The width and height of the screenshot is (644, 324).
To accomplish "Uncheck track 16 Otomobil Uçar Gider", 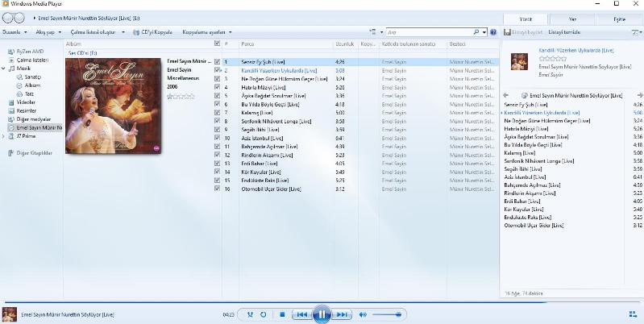I will click(218, 189).
